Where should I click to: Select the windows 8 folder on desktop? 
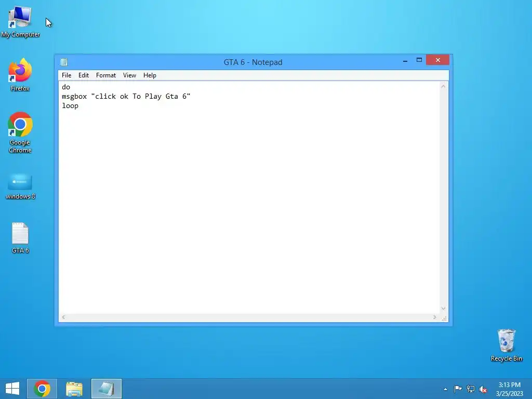pyautogui.click(x=20, y=186)
